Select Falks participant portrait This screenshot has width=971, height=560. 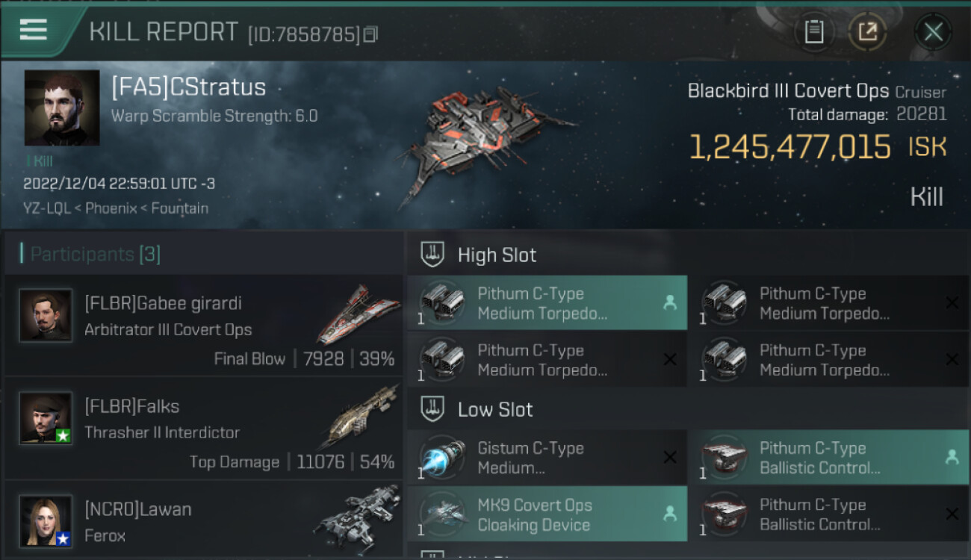[46, 418]
